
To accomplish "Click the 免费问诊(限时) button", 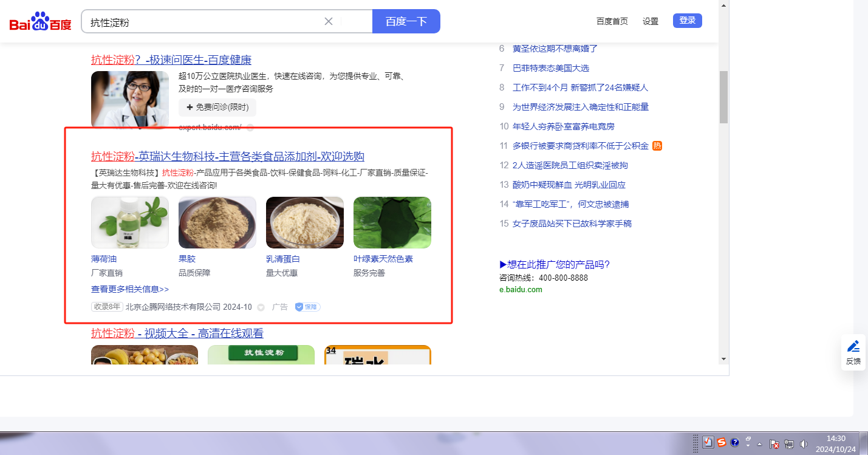I will coord(217,108).
